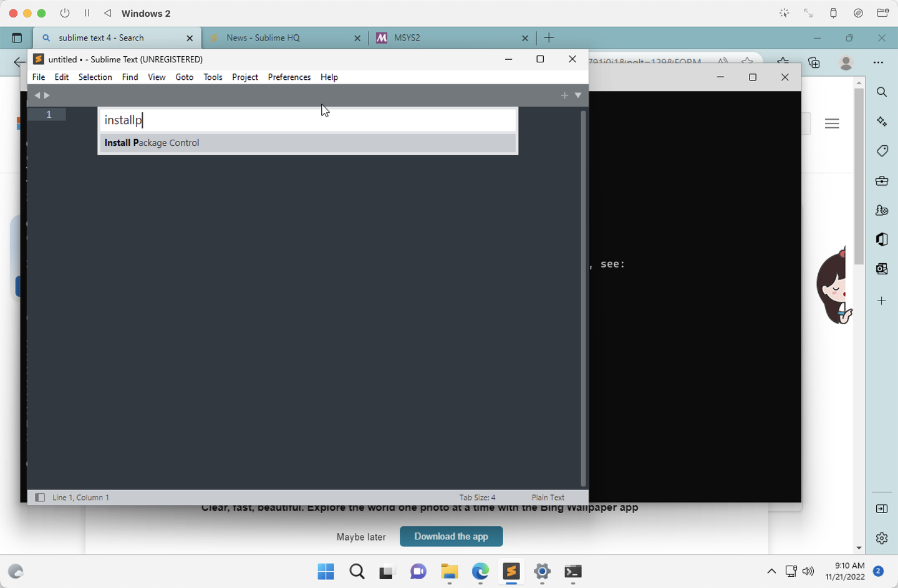Click the back navigation arrow in Sublime's tab bar
The width and height of the screenshot is (898, 588).
coord(37,95)
